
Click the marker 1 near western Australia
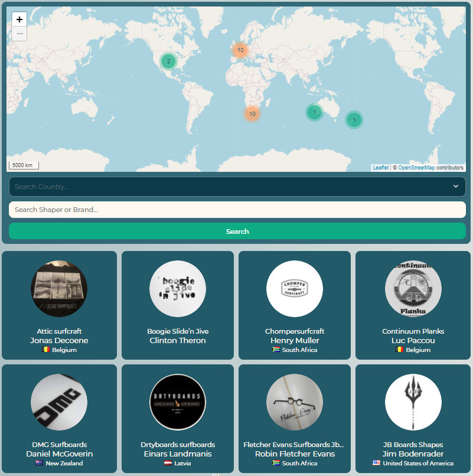coord(315,112)
